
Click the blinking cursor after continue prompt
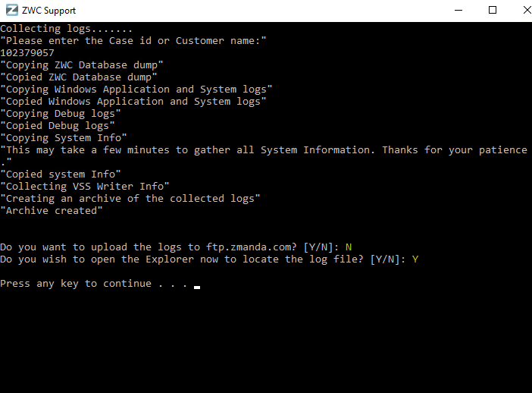point(197,288)
